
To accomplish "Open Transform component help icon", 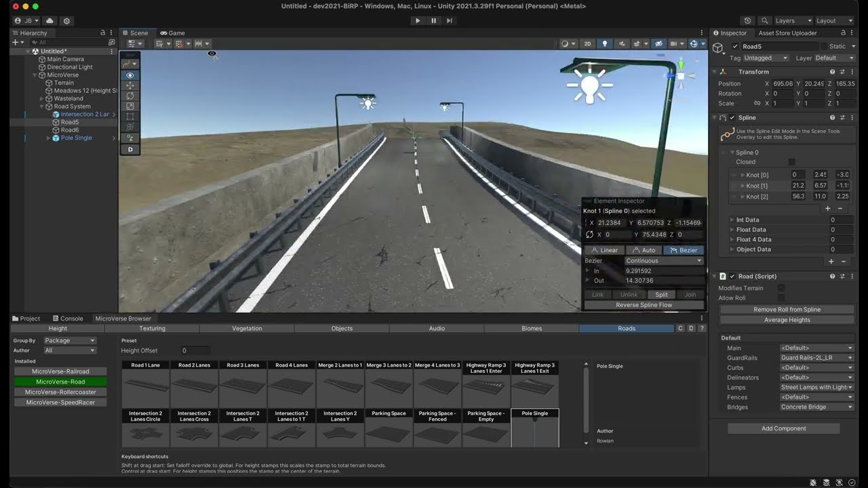I will click(832, 72).
